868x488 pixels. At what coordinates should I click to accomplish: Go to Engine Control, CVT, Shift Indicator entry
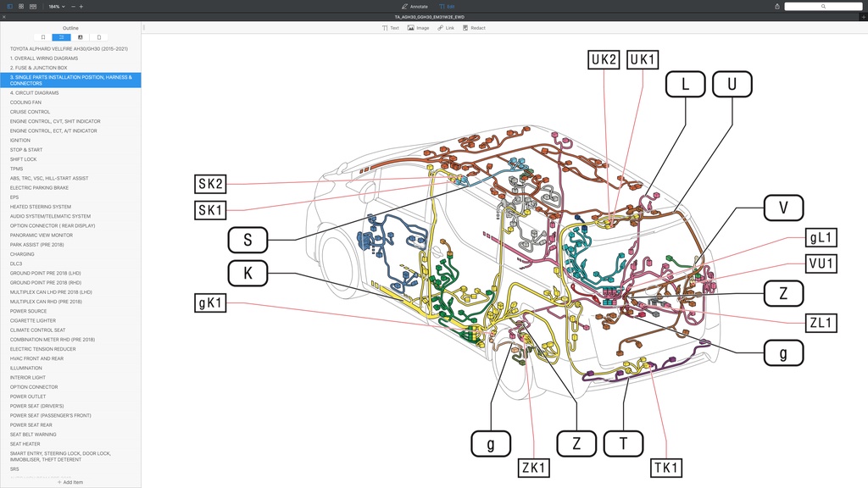(x=55, y=121)
